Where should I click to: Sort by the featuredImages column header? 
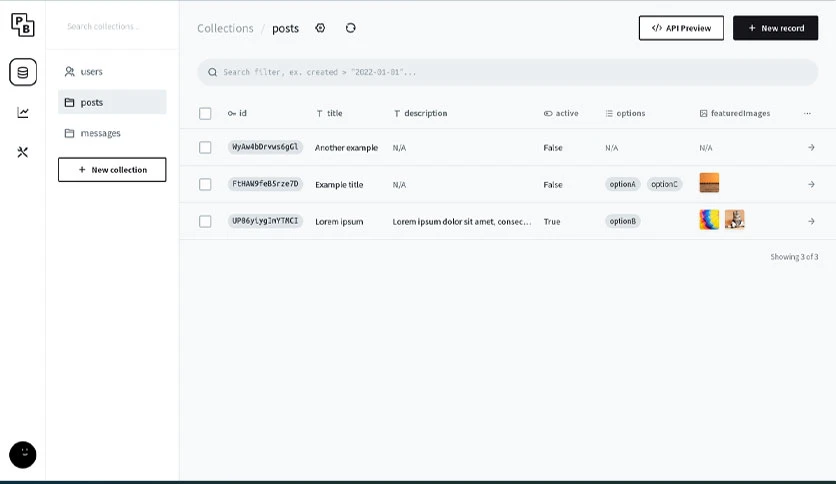735,113
